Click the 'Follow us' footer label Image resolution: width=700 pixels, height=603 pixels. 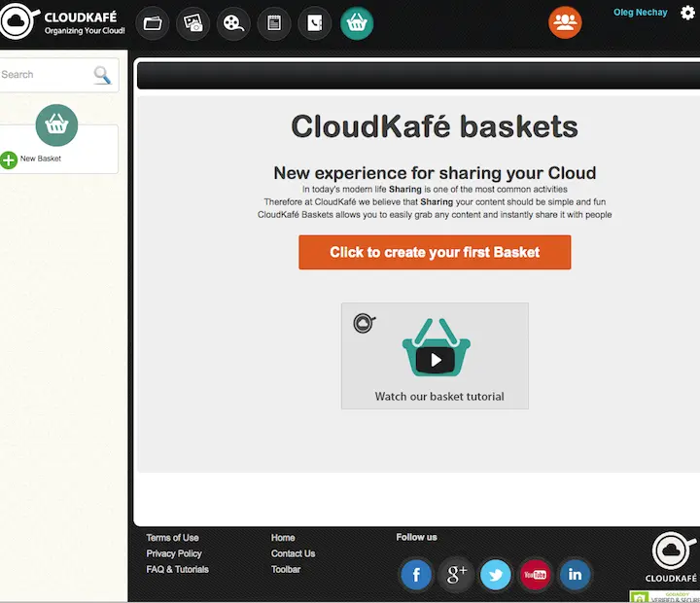[x=416, y=537]
